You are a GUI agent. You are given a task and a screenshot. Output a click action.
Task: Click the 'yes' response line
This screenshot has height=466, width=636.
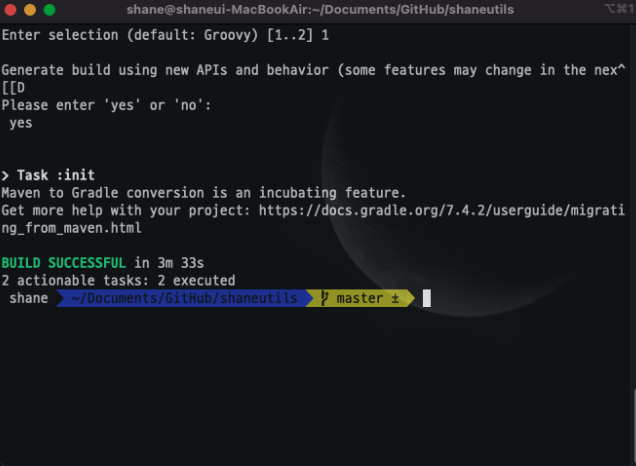coord(21,123)
